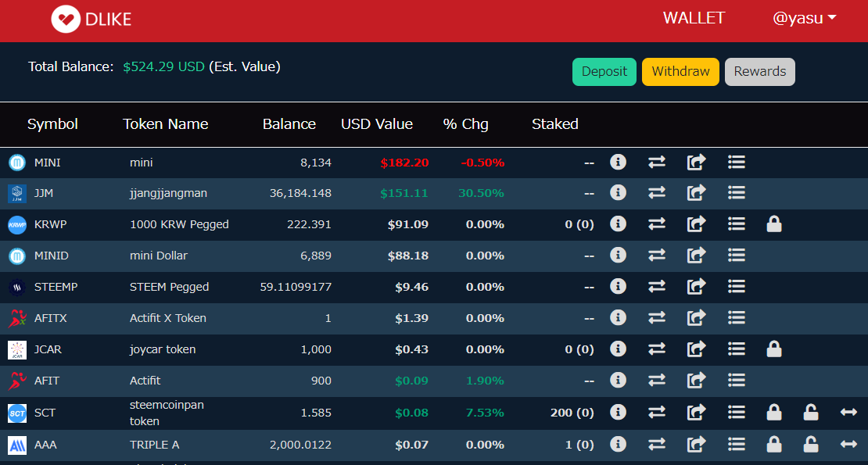Click DLIKE heart logo
Image resolution: width=868 pixels, height=465 pixels.
coord(66,20)
